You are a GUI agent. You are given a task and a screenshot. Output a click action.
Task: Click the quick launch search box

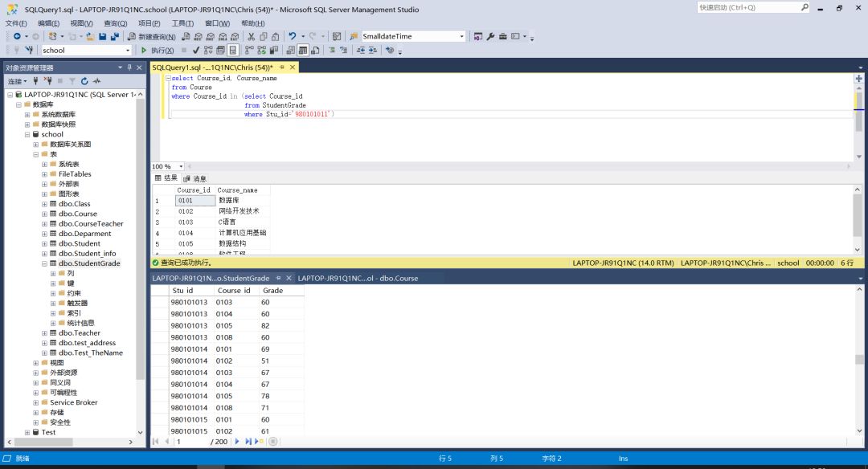coord(747,7)
